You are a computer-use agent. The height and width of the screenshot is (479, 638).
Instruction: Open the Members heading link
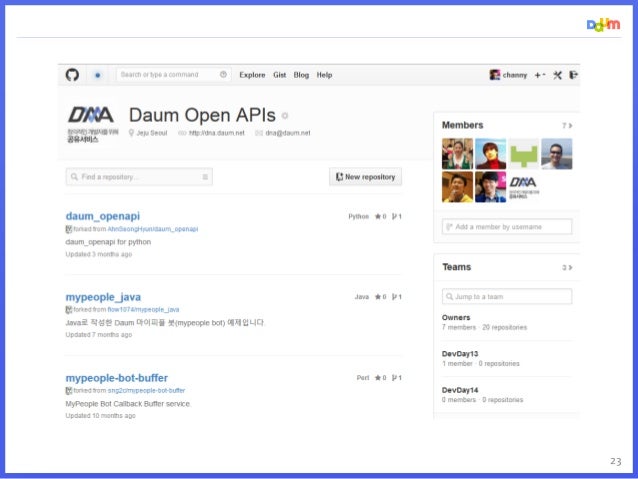point(463,125)
